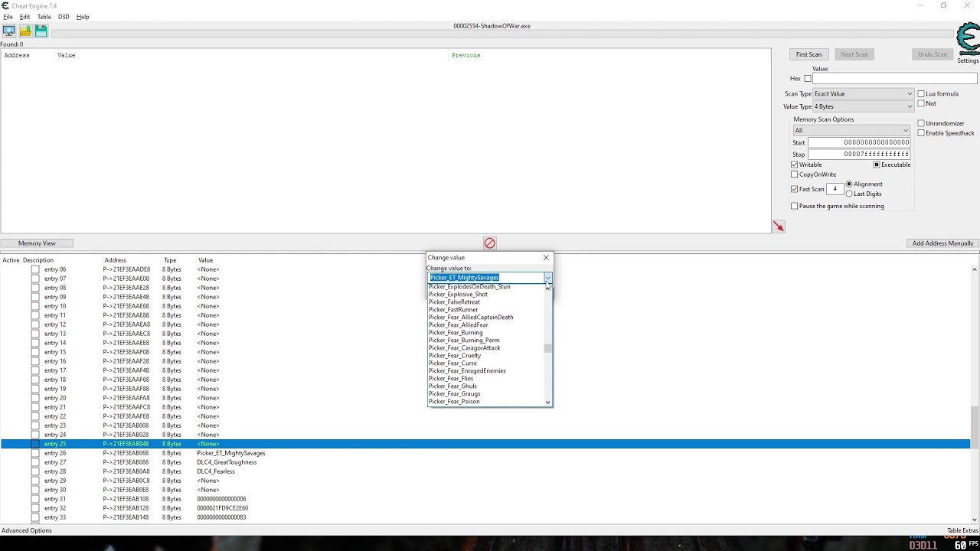Click the Undo Scan button
This screenshot has height=551, width=980.
point(933,54)
